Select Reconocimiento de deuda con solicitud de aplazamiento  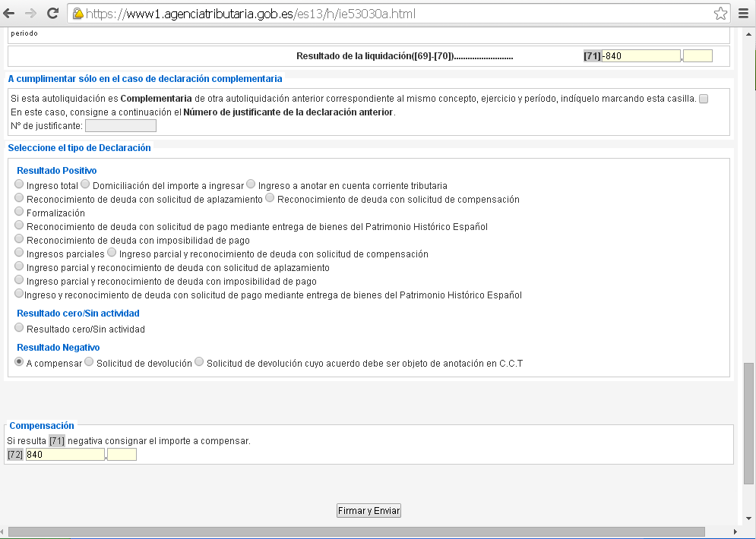click(19, 197)
